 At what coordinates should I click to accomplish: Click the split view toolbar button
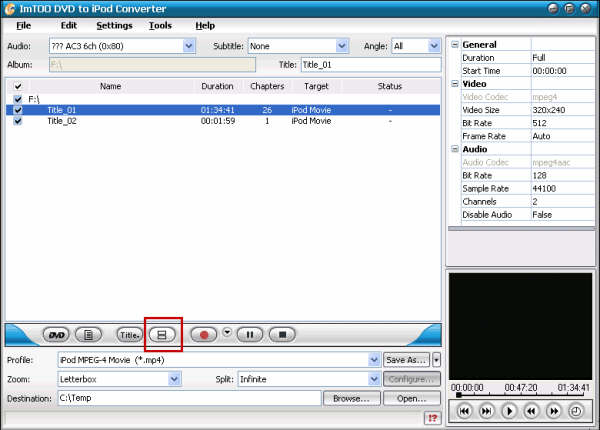(x=162, y=335)
